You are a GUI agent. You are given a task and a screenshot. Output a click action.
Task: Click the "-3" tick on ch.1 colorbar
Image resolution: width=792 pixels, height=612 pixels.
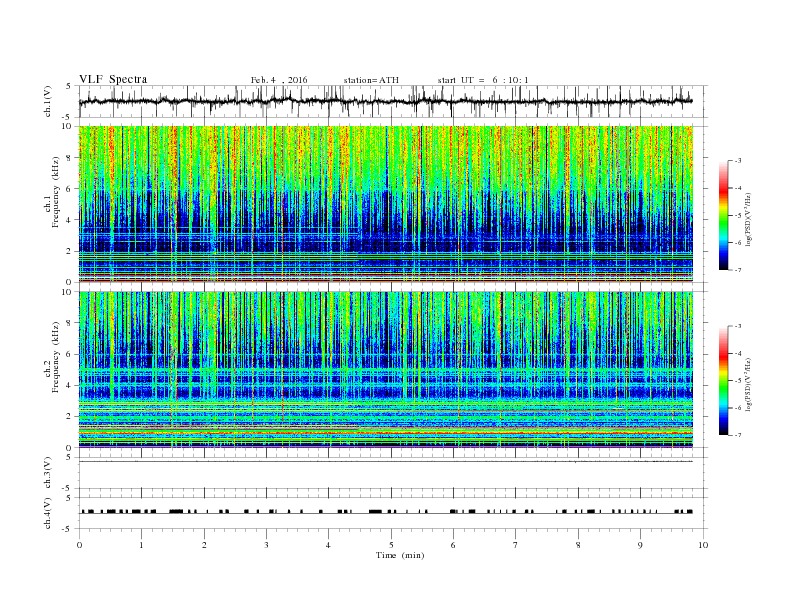click(x=738, y=161)
